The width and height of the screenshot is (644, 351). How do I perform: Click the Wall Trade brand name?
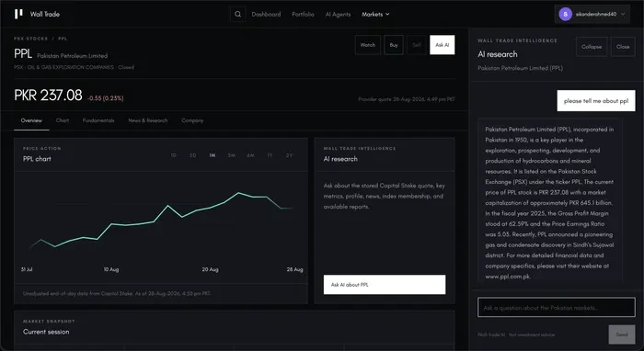tap(45, 14)
